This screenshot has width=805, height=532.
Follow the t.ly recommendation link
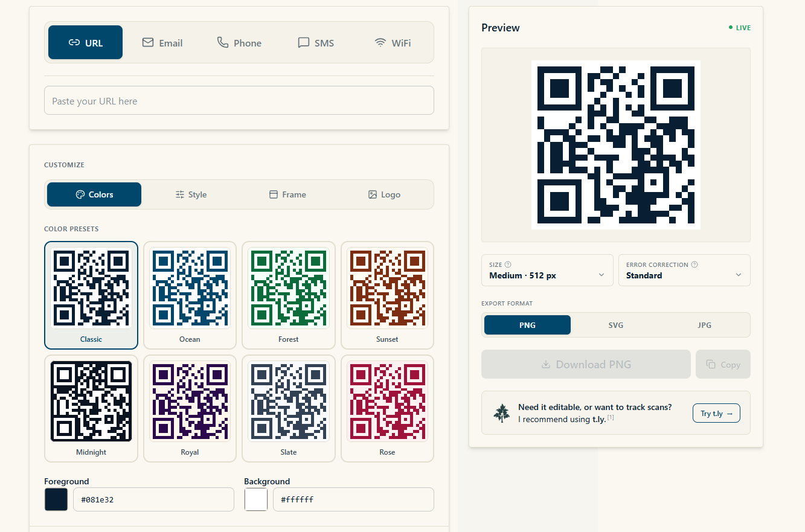(x=599, y=419)
